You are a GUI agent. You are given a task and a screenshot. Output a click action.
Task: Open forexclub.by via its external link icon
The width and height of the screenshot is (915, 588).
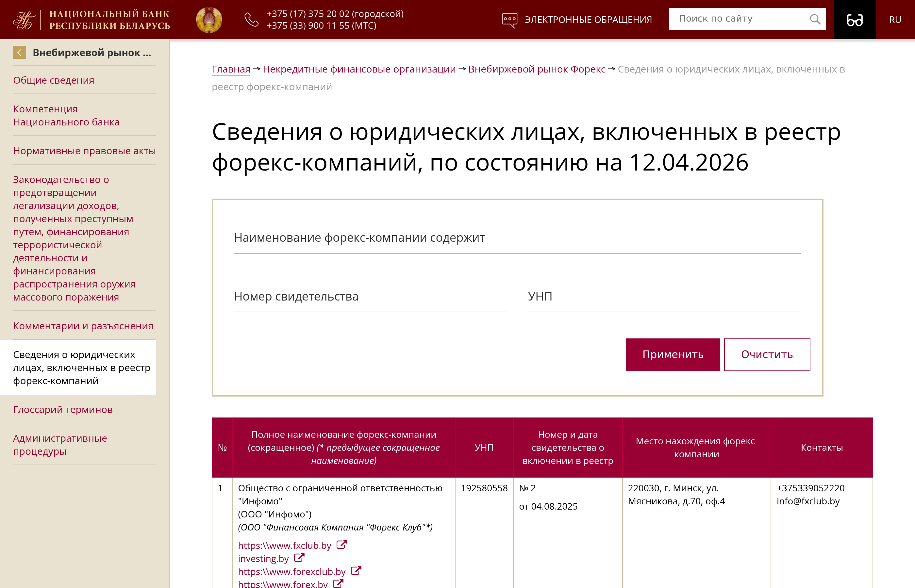click(357, 570)
